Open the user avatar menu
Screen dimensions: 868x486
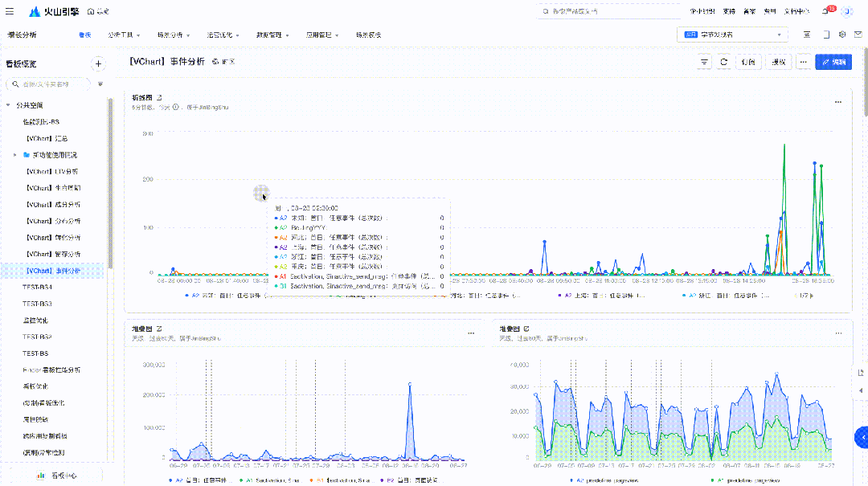click(847, 11)
